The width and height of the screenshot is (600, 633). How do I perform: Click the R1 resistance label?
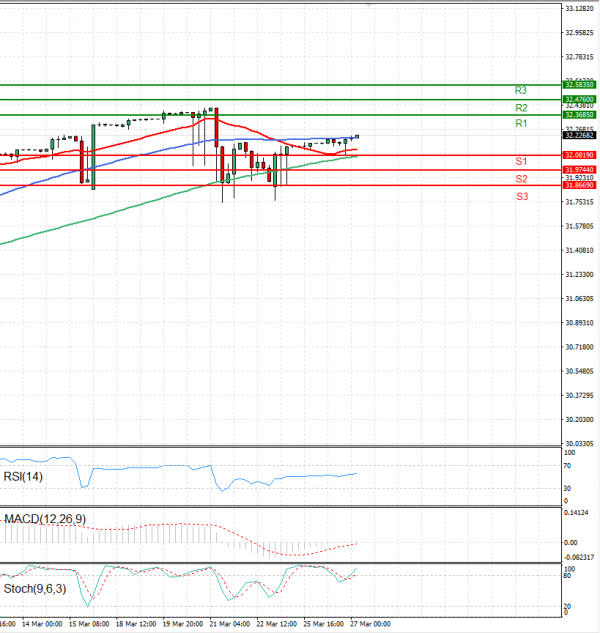[521, 123]
